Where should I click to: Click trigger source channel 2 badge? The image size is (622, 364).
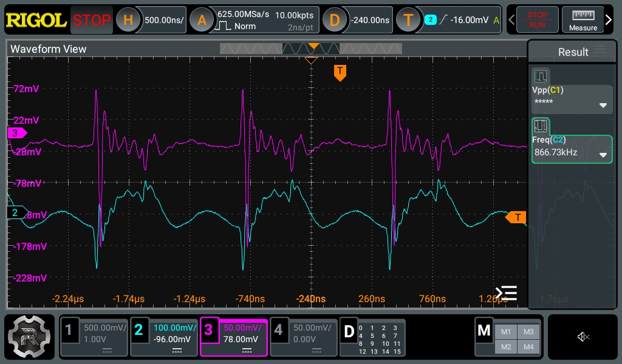click(431, 19)
